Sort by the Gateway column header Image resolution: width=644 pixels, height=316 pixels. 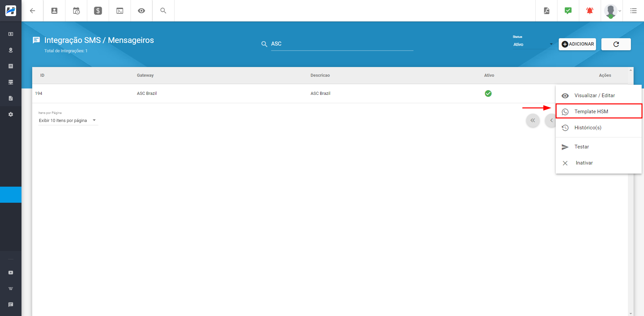point(145,75)
